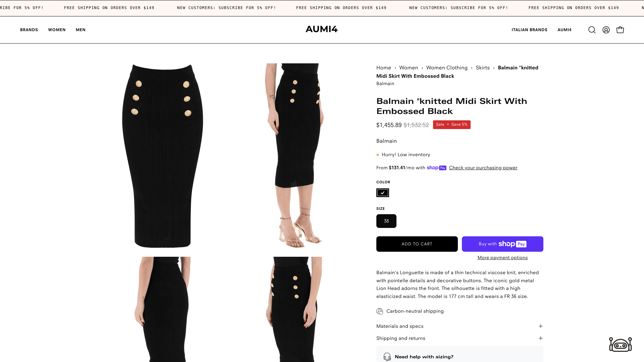The width and height of the screenshot is (644, 362).
Task: Expand the Materials and specs section
Action: click(460, 326)
